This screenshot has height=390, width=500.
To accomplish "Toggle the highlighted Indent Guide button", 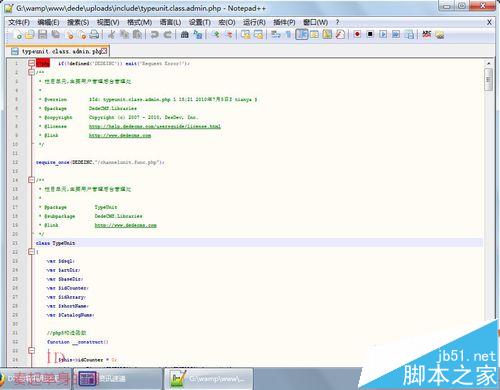I will 302,34.
